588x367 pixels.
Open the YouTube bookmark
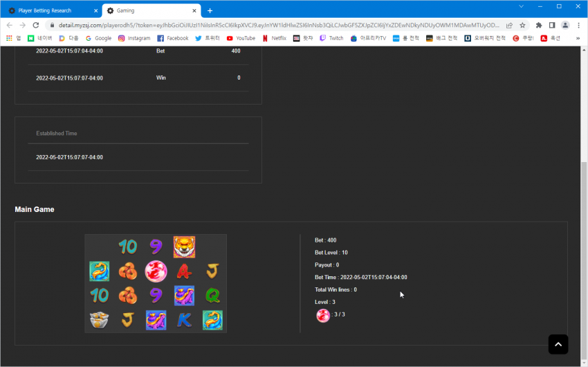click(241, 38)
